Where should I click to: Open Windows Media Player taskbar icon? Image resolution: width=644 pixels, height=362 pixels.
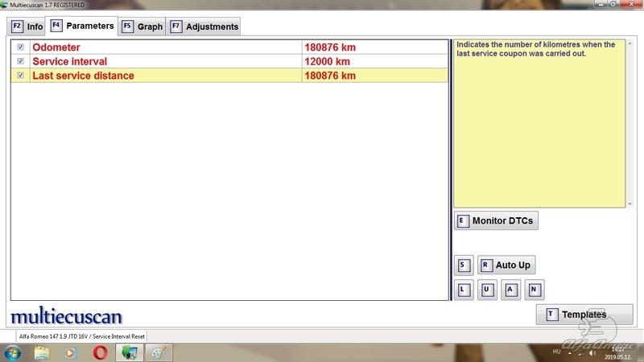pyautogui.click(x=70, y=352)
